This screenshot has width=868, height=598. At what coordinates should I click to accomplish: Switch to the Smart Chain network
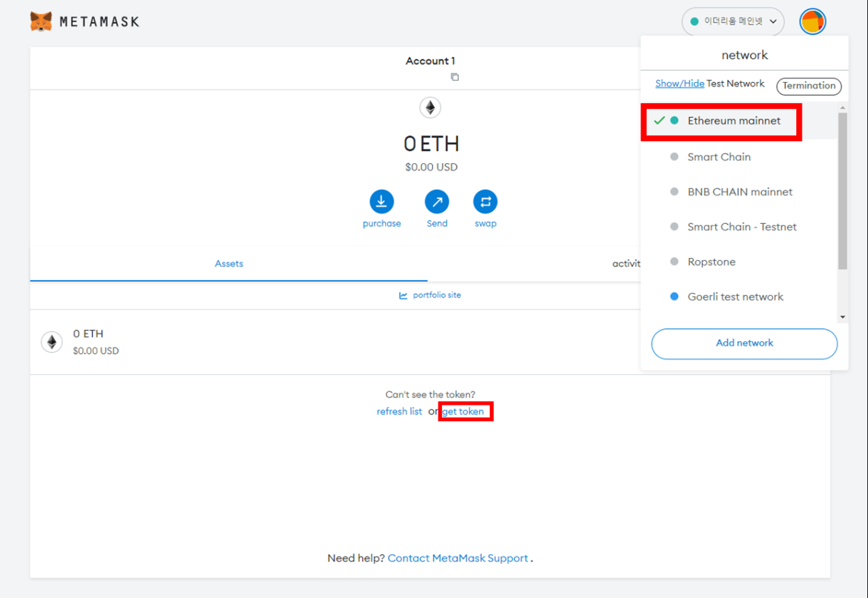click(718, 157)
